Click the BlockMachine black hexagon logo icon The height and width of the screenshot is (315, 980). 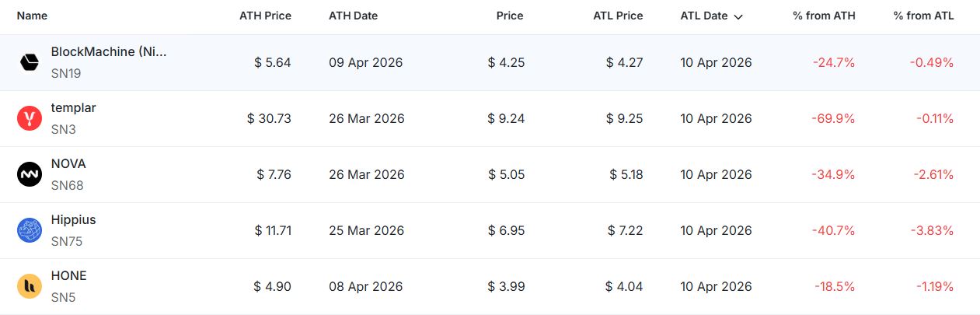(29, 63)
